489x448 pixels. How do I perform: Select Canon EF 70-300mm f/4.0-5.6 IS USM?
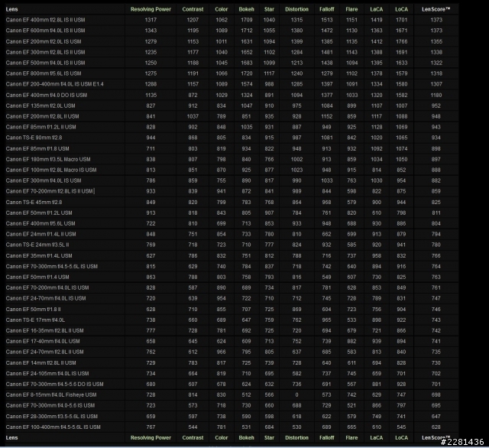50,405
